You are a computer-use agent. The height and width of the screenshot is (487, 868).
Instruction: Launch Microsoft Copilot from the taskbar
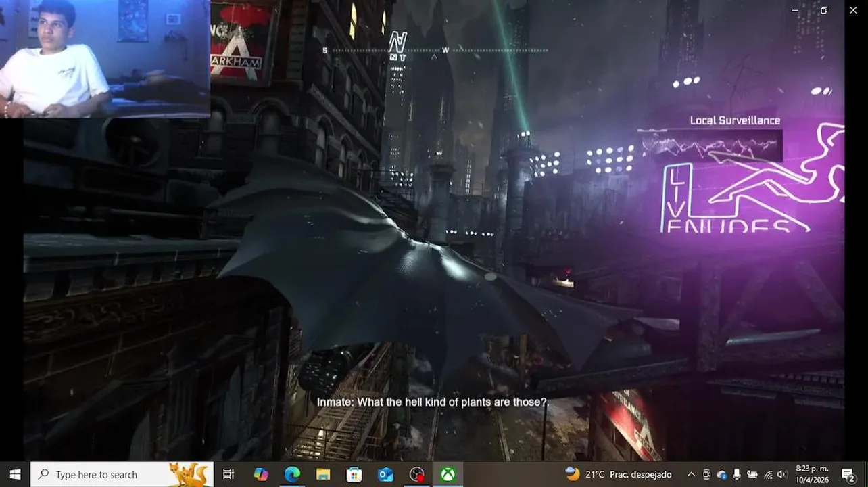(261, 474)
